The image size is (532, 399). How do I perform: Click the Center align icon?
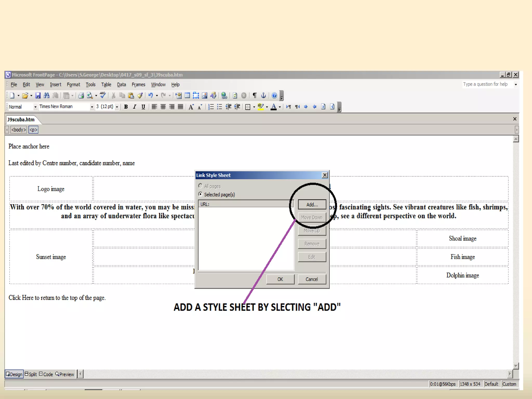click(163, 107)
